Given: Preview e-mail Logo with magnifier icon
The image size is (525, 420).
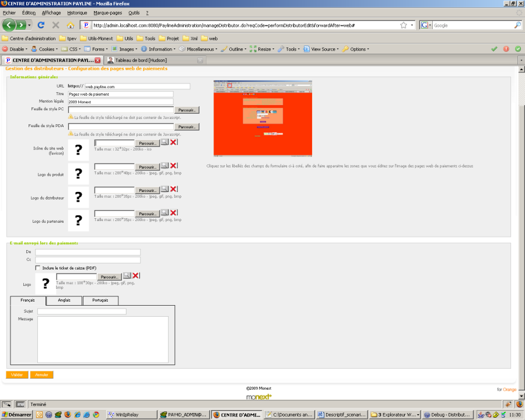Looking at the screenshot, I should [x=127, y=275].
